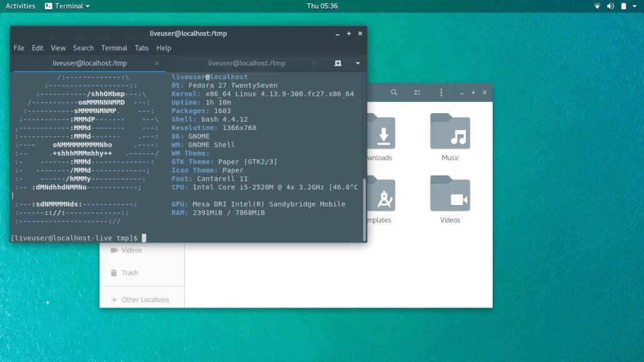Open the Terminal app menu in top bar

tap(68, 6)
